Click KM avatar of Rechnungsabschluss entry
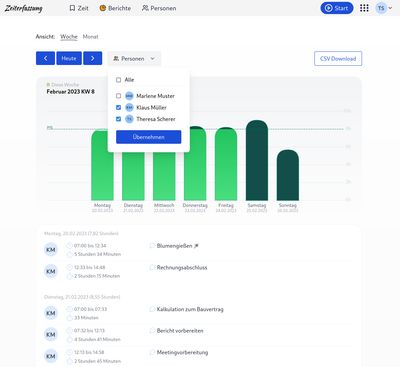Screen dimensions: 400x367 [x=51, y=271]
